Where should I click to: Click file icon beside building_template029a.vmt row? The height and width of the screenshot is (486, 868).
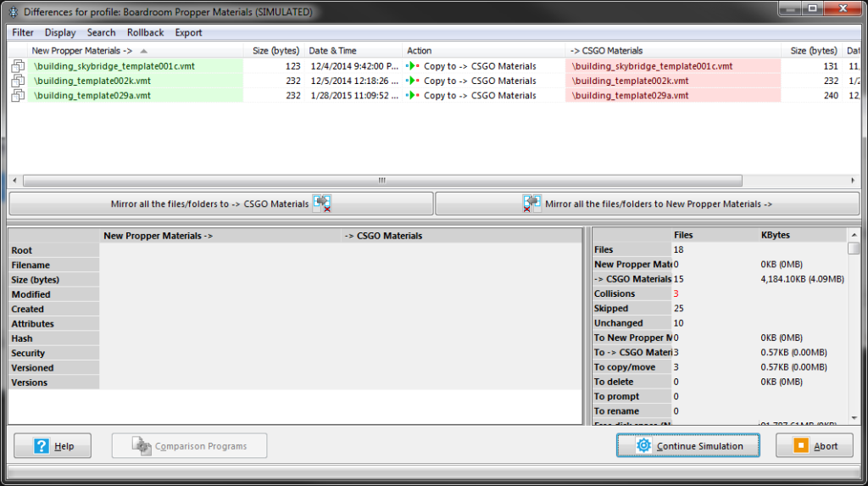(18, 95)
